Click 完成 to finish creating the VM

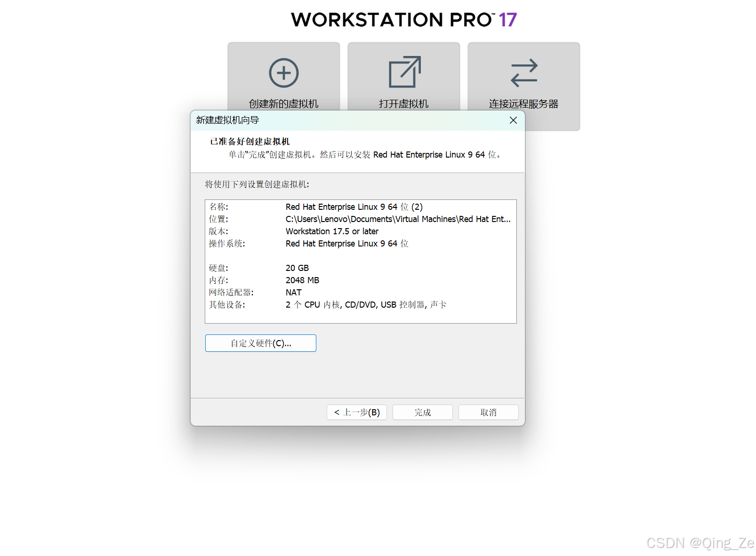pyautogui.click(x=423, y=413)
